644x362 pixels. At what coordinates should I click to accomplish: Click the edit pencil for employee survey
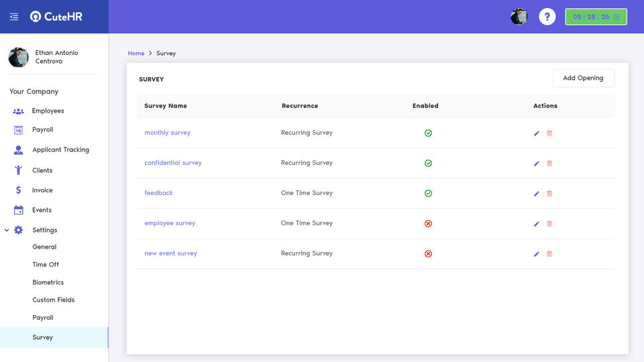[537, 224]
